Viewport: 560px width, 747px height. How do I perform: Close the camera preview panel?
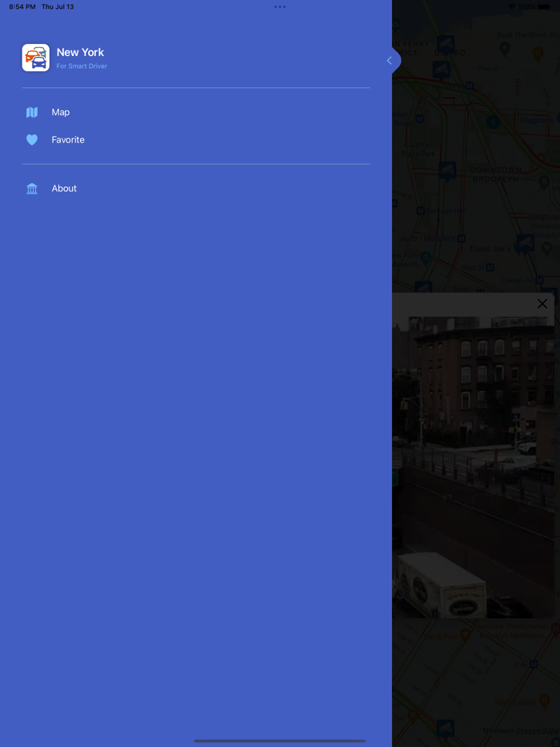coord(542,303)
